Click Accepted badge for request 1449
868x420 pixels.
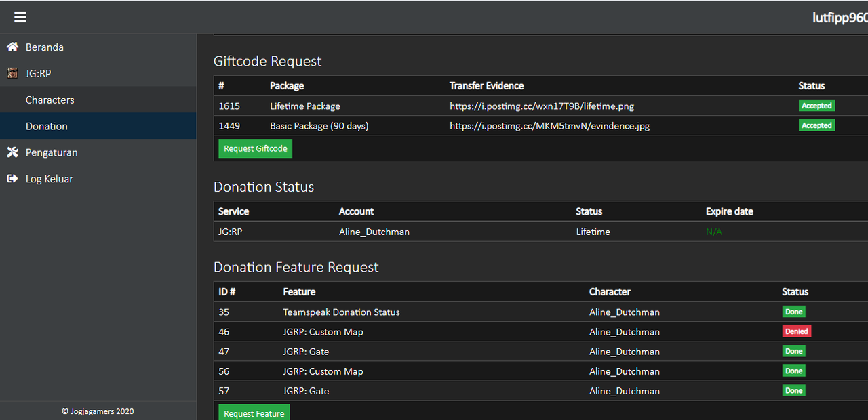coord(816,125)
